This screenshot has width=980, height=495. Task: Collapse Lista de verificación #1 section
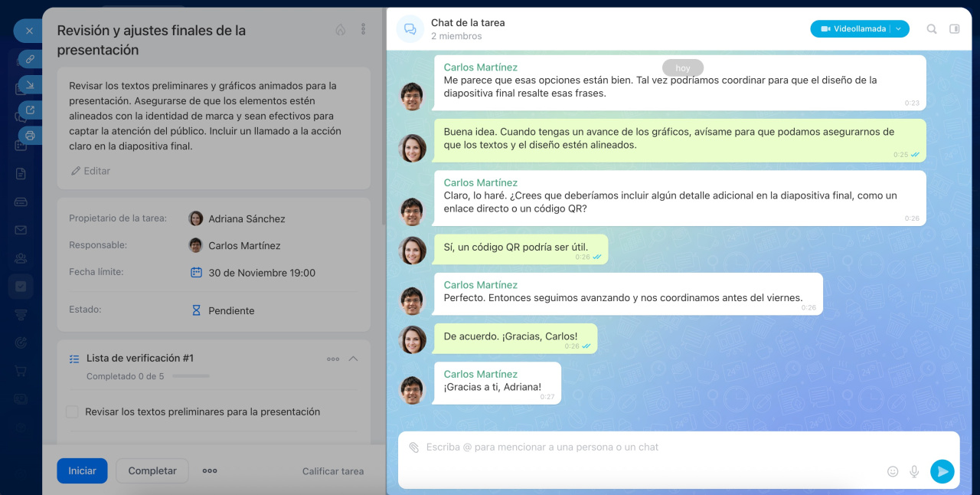tap(353, 359)
